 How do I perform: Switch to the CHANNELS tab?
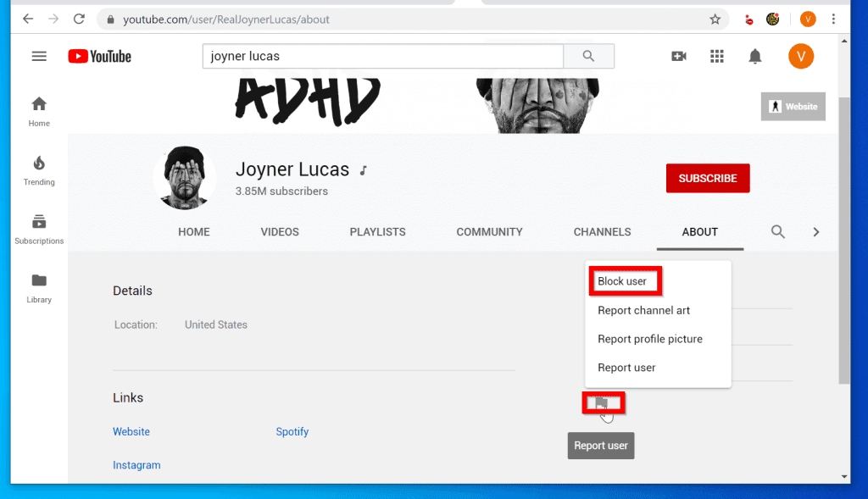point(603,232)
